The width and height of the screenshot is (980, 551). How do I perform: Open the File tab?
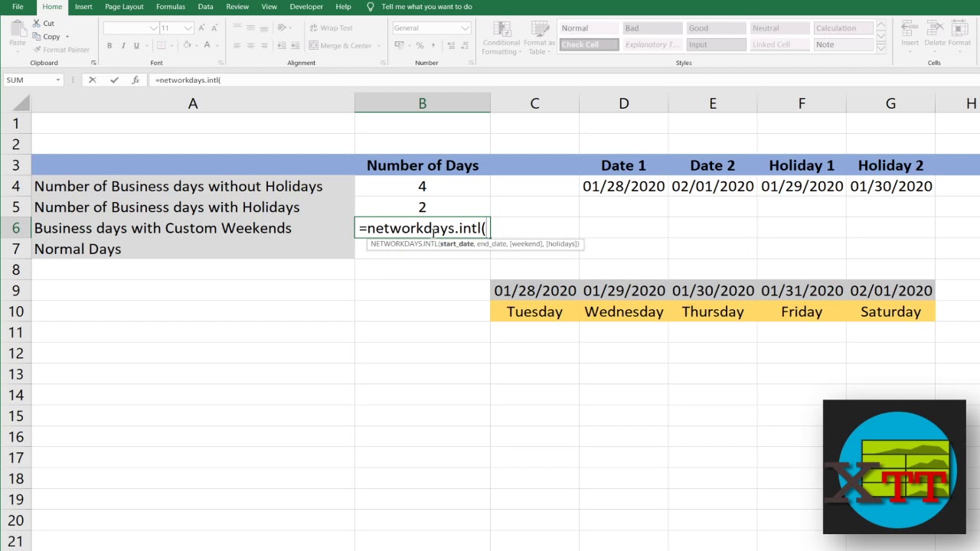18,7
